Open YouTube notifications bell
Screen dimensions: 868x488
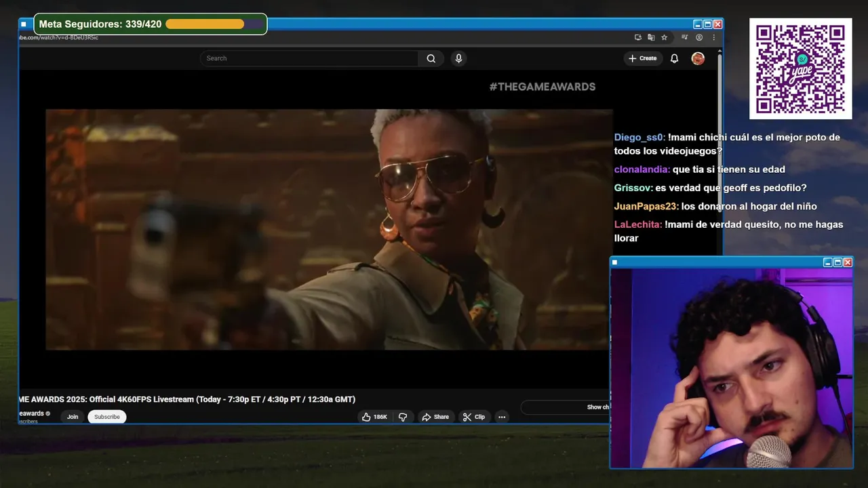[674, 58]
